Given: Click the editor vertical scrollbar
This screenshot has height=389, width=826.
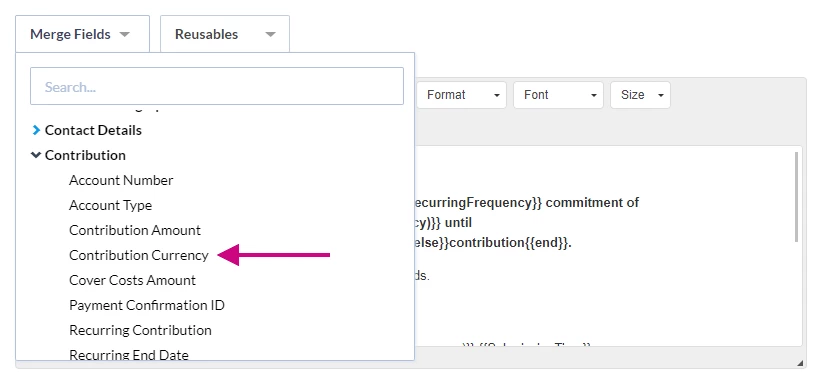Looking at the screenshot, I should click(x=796, y=197).
